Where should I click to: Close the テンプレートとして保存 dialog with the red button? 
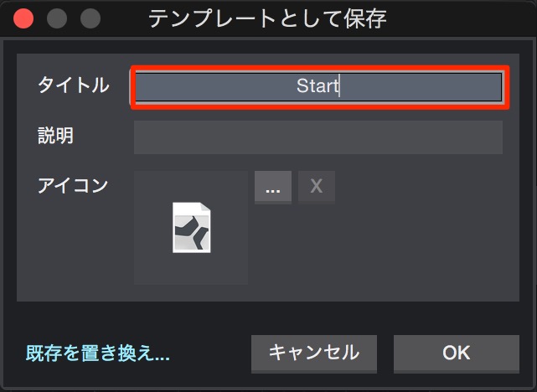(x=23, y=18)
